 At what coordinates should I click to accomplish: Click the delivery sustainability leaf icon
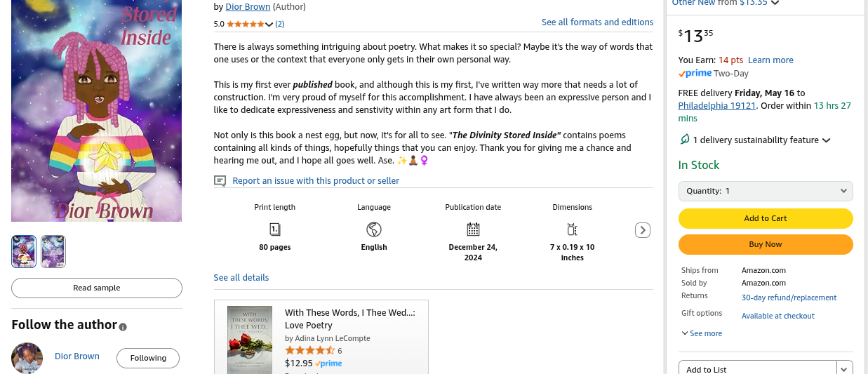[685, 140]
